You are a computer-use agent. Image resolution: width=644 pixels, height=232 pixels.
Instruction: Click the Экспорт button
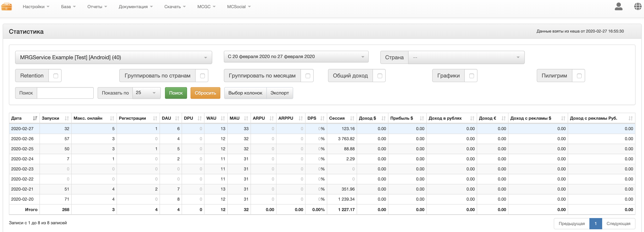(280, 93)
